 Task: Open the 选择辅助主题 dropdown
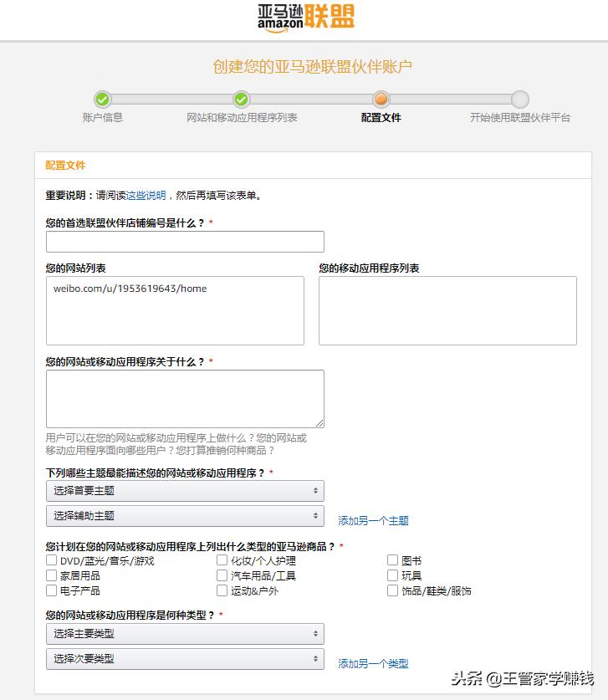(x=185, y=516)
